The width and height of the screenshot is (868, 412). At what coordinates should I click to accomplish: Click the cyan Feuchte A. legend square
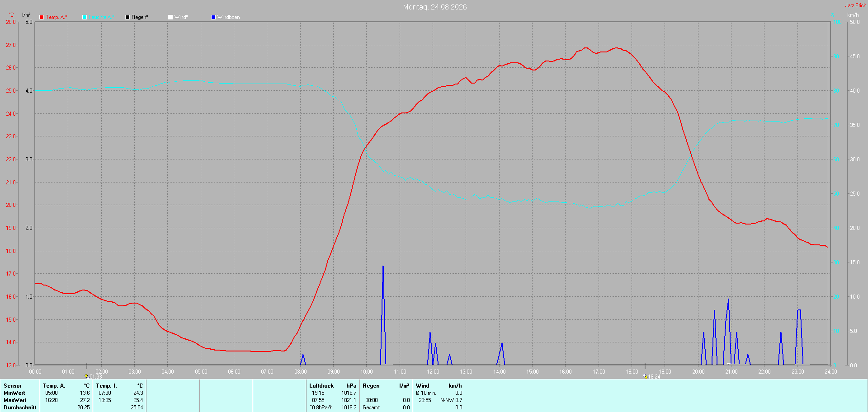click(x=85, y=17)
